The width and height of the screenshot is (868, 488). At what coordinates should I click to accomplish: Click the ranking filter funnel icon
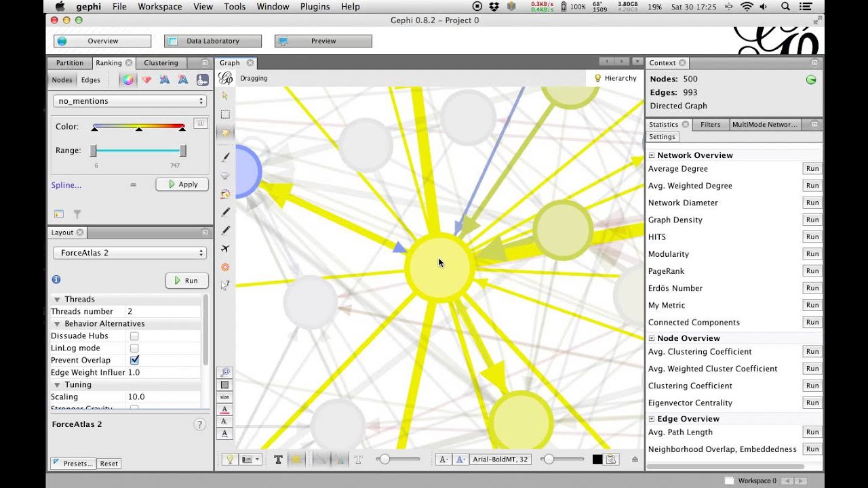click(x=77, y=214)
